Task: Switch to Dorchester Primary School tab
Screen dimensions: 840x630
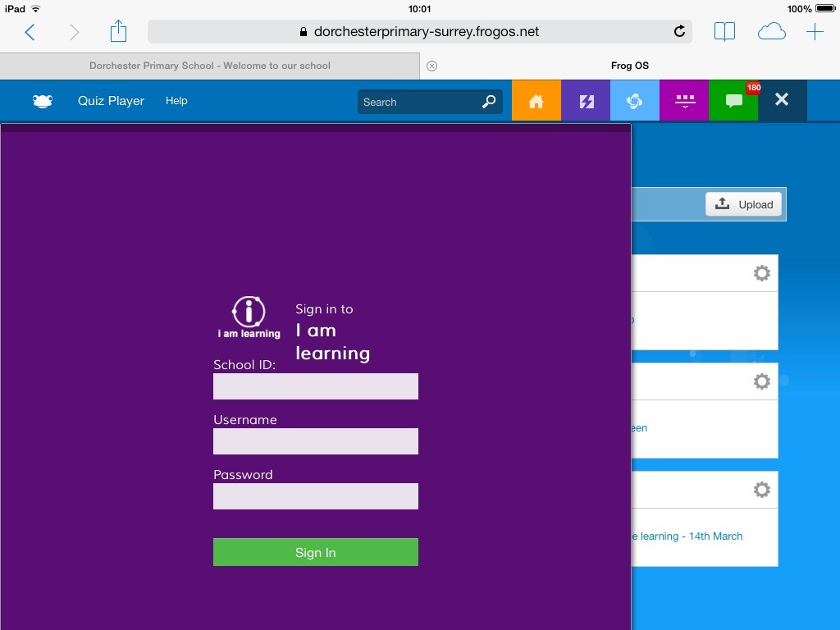Action: 210,66
